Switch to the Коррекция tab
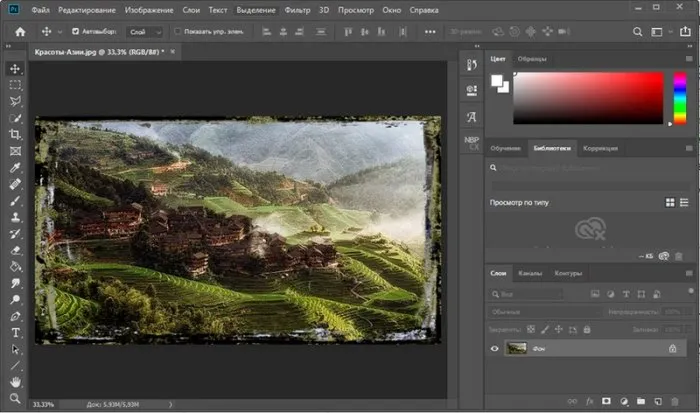Screen dimensions: 700x413 600,148
